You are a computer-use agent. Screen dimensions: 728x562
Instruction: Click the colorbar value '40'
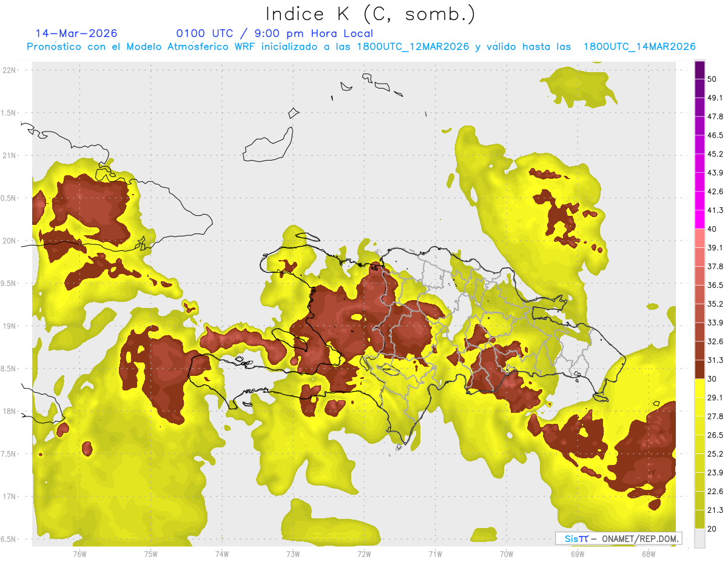(x=713, y=229)
